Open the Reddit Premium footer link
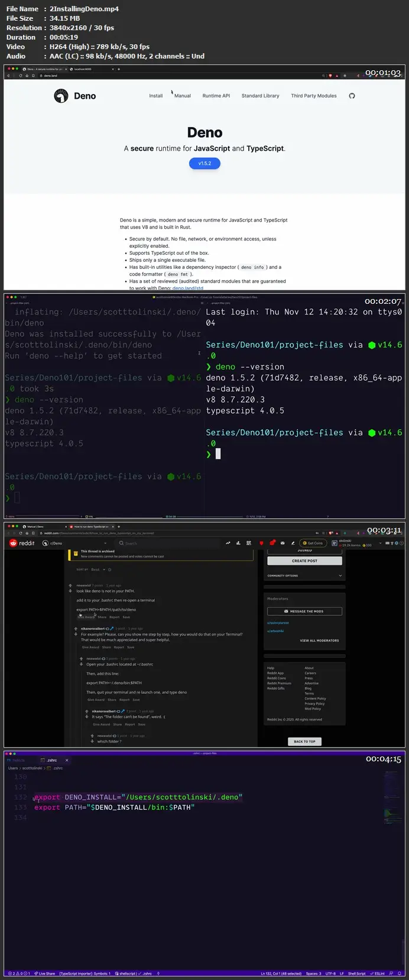 [x=279, y=683]
